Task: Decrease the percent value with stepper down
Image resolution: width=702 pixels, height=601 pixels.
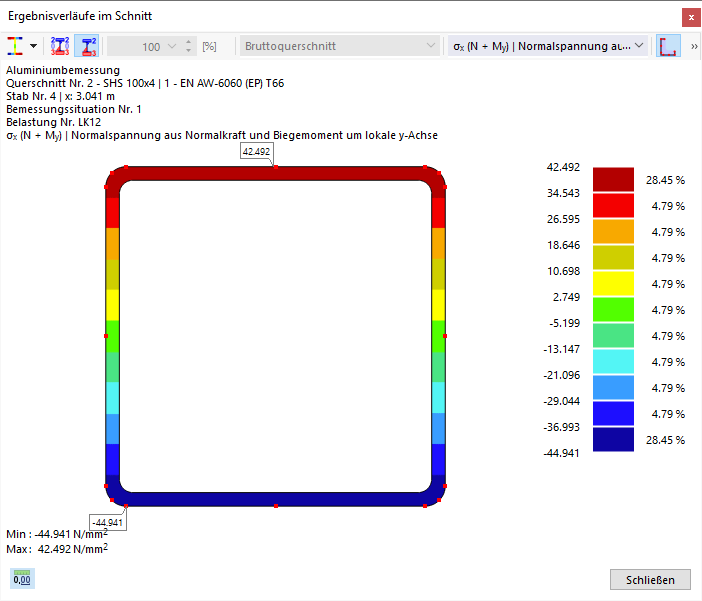Action: pos(188,51)
